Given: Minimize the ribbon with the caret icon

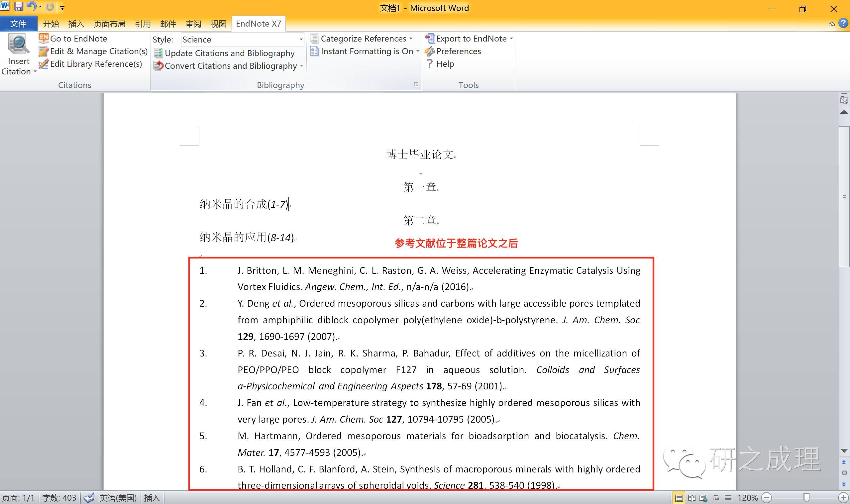Looking at the screenshot, I should click(x=832, y=24).
